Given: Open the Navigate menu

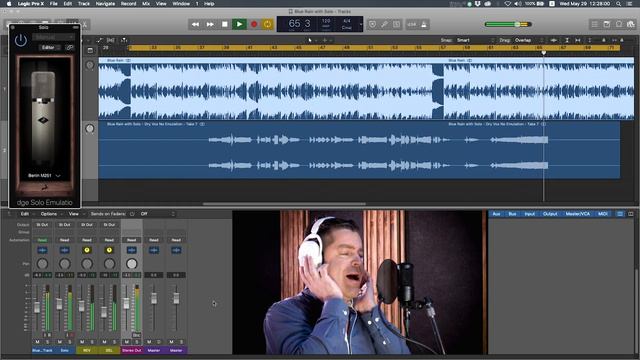Looking at the screenshot, I should 105,4.
